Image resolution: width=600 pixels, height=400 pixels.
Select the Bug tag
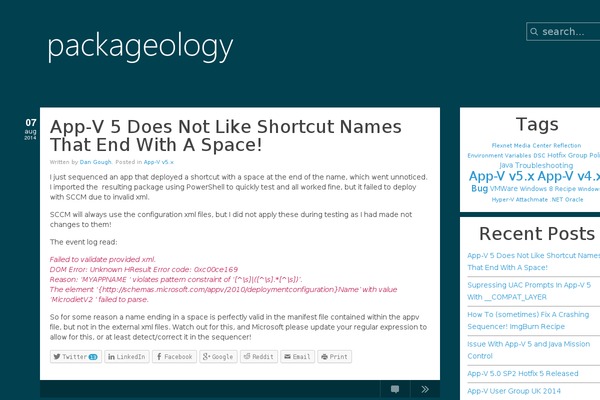tap(479, 188)
